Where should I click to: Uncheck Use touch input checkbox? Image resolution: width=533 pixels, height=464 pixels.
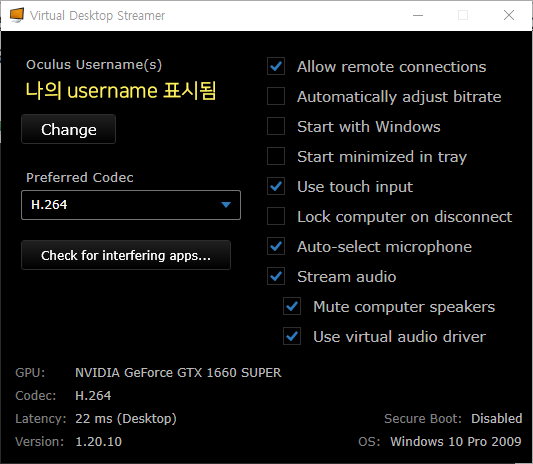[276, 186]
